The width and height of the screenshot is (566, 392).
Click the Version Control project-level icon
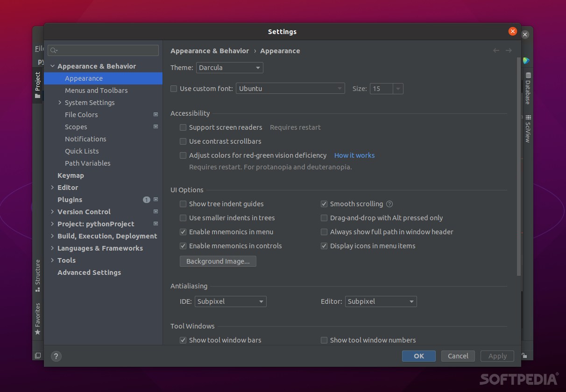tap(156, 211)
